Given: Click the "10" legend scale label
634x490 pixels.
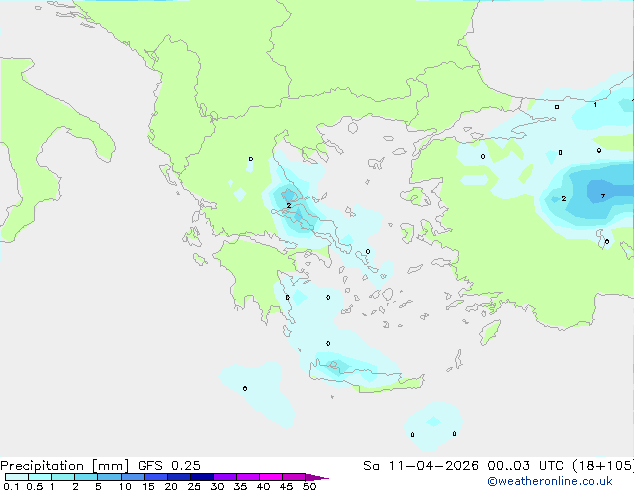Looking at the screenshot, I should [125, 486].
